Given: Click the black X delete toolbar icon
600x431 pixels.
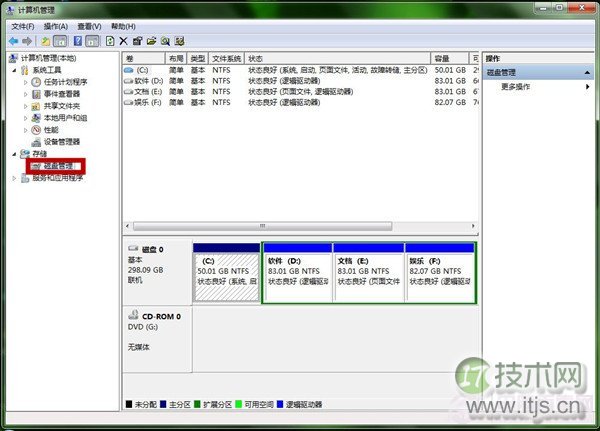Looking at the screenshot, I should (x=123, y=41).
